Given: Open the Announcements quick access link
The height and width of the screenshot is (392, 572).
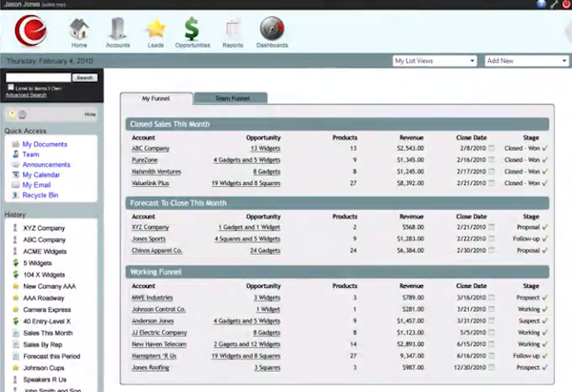Looking at the screenshot, I should pos(47,165).
